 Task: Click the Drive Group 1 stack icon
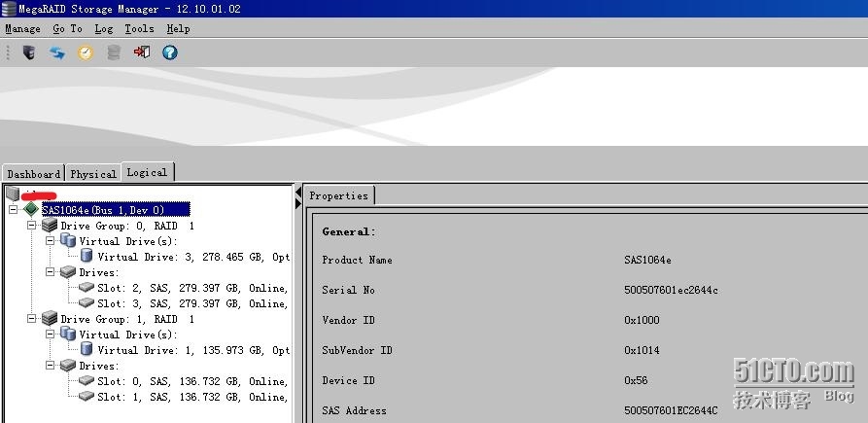pyautogui.click(x=50, y=318)
